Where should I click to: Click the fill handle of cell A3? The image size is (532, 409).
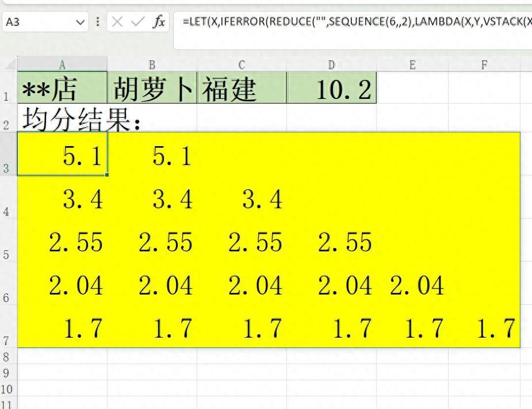107,175
